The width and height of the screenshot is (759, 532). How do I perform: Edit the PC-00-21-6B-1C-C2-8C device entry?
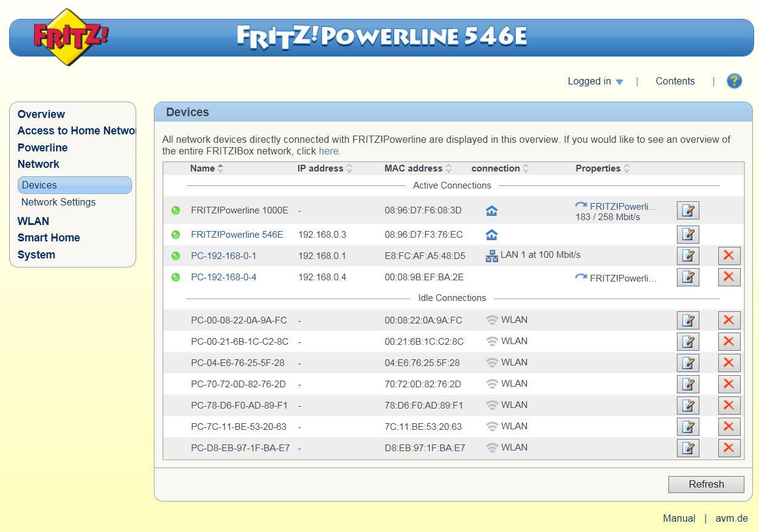tap(688, 342)
